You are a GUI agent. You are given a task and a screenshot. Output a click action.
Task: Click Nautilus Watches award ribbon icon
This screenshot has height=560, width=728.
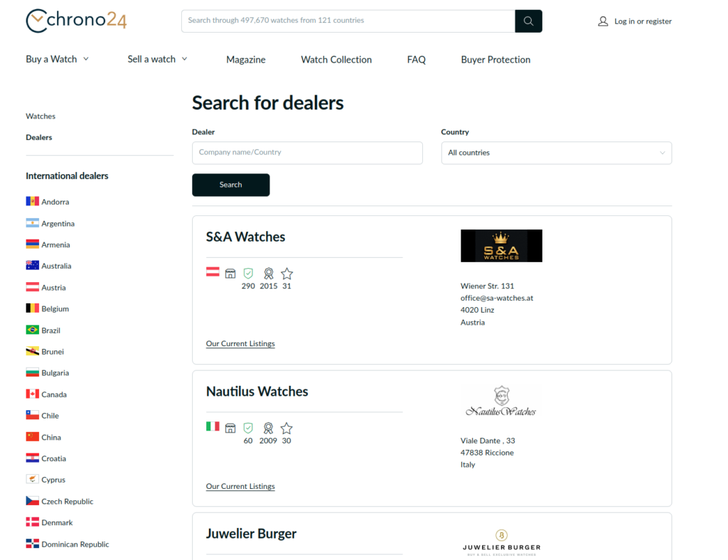pos(268,429)
